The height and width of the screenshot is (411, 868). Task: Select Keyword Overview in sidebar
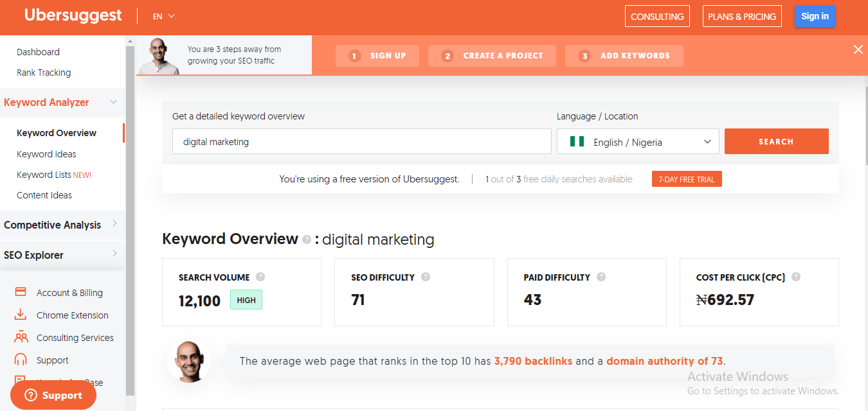tap(57, 133)
